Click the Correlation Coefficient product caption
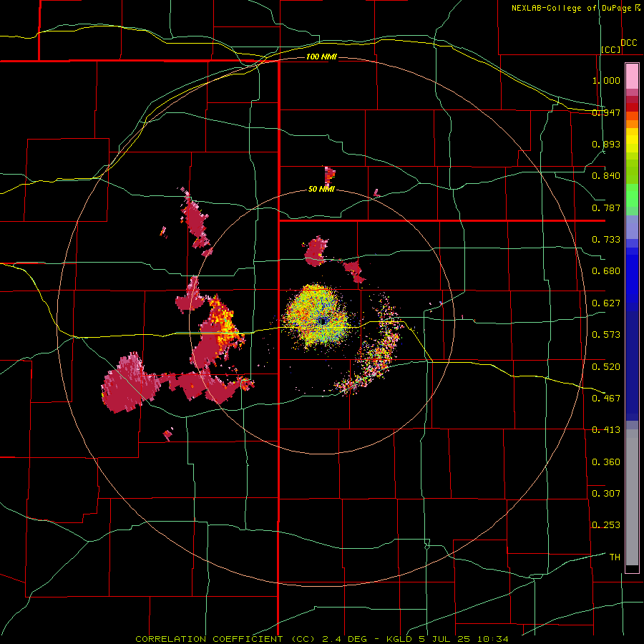 322,639
